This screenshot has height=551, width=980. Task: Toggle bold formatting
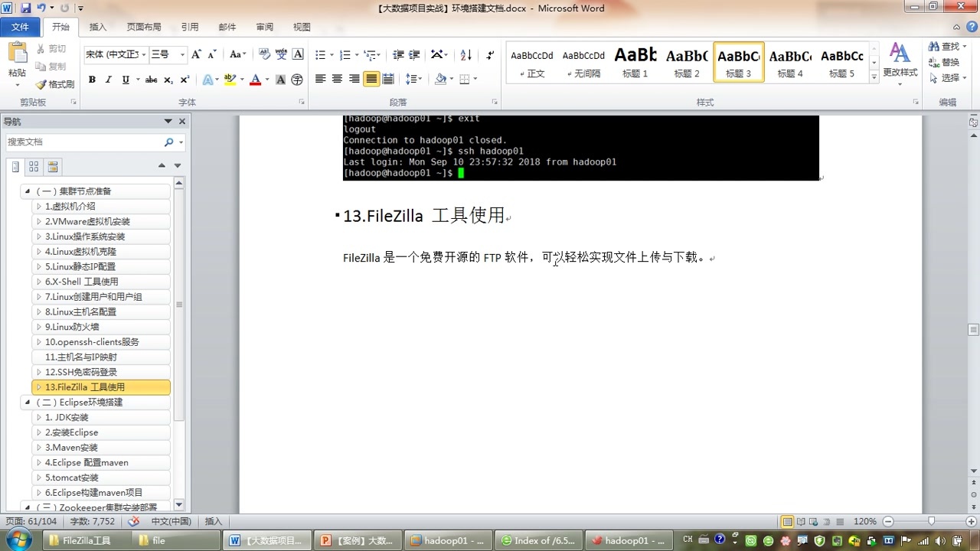tap(92, 80)
